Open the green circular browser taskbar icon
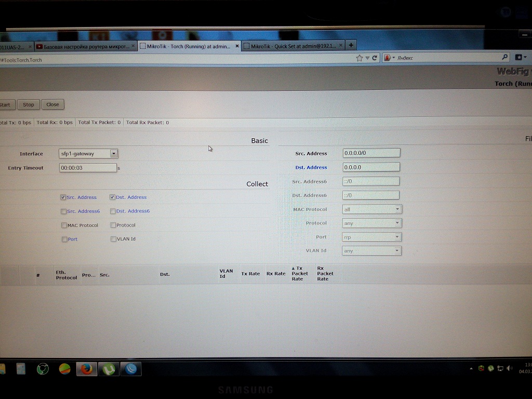 [43, 369]
